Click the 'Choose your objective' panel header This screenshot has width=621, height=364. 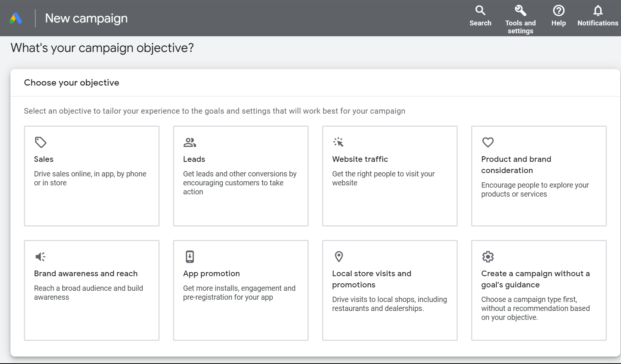[x=71, y=83]
